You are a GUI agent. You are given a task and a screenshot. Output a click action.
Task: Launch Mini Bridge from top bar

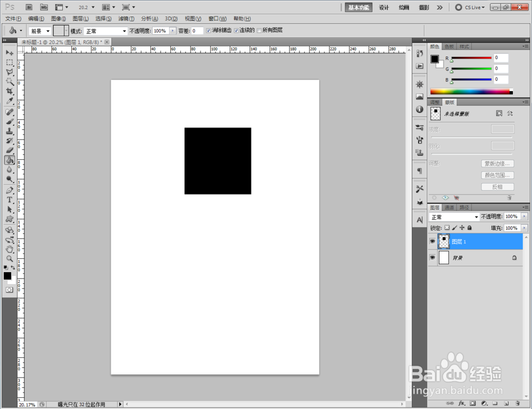tap(44, 7)
